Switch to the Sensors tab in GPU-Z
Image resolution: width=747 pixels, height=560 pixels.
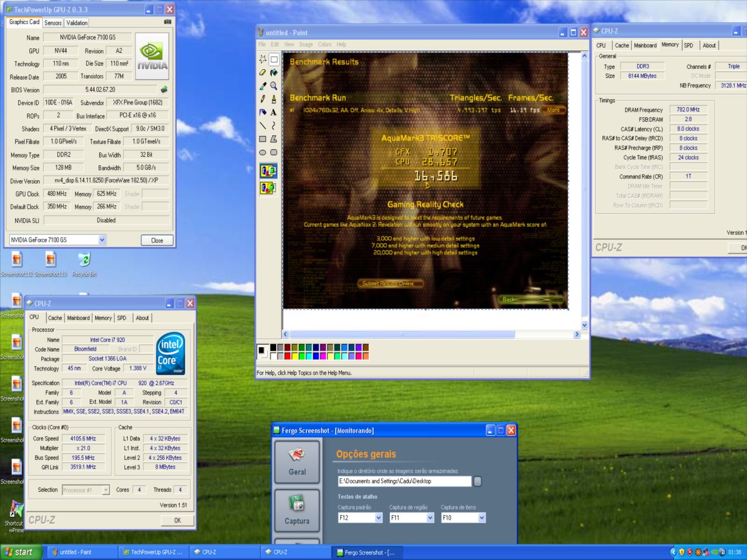53,23
